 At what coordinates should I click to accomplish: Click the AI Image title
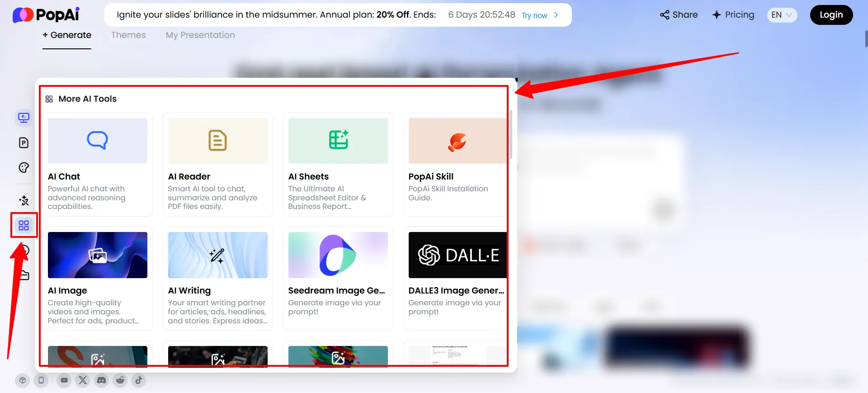pyautogui.click(x=67, y=290)
